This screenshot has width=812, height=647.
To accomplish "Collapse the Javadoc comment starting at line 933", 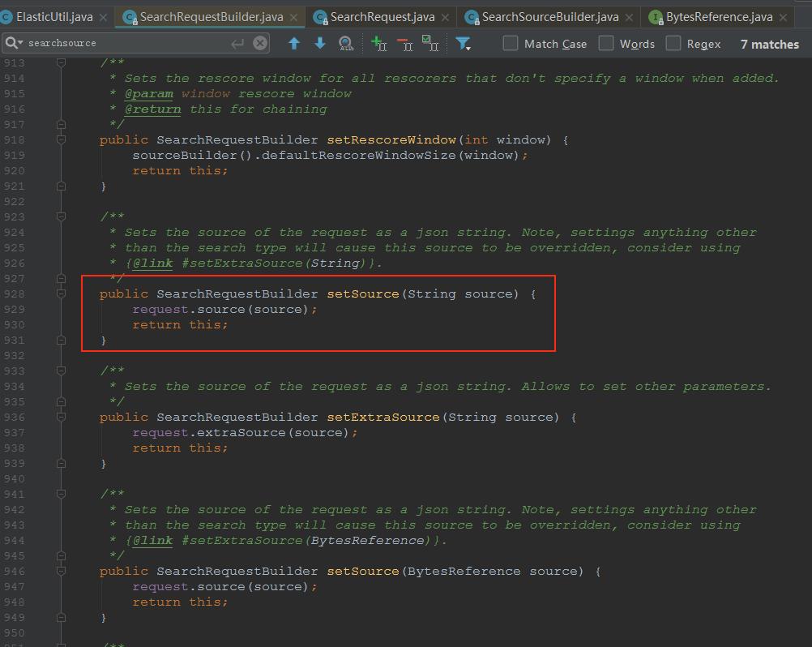I will click(x=61, y=371).
